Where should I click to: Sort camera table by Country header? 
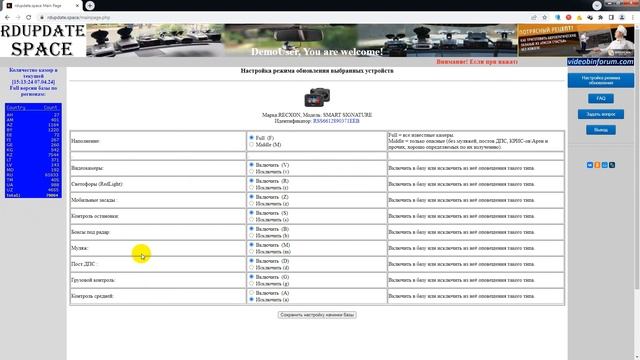[16, 107]
